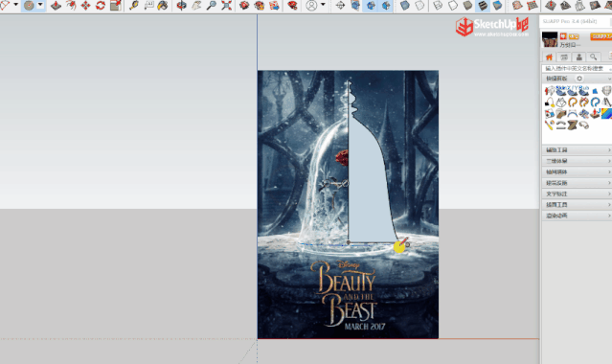
Task: Activate the Tape Measure tool
Action: (x=134, y=6)
